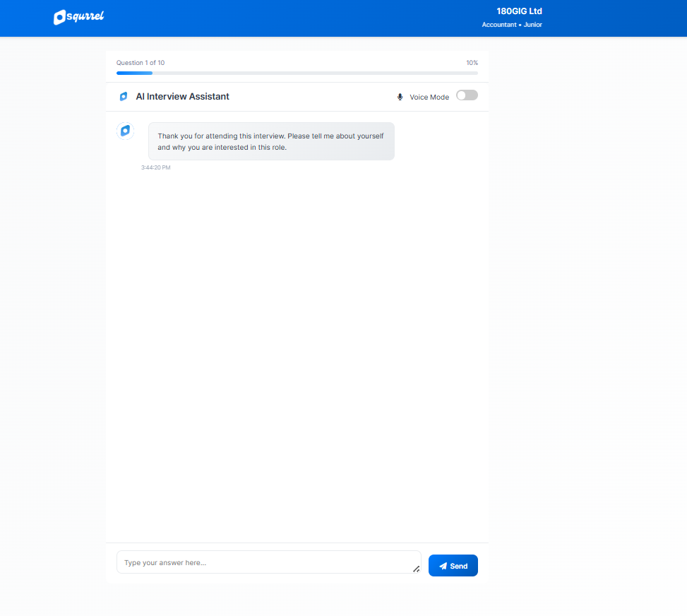Screen dimensions: 687x616
Task: Click the Voice Mode label text
Action: click(x=429, y=97)
